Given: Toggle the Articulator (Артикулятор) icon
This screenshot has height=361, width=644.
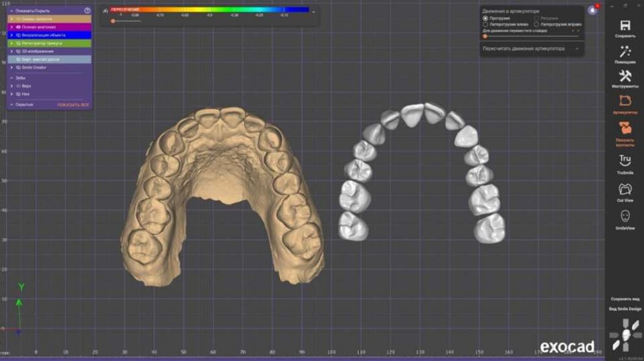Looking at the screenshot, I should click(x=625, y=101).
